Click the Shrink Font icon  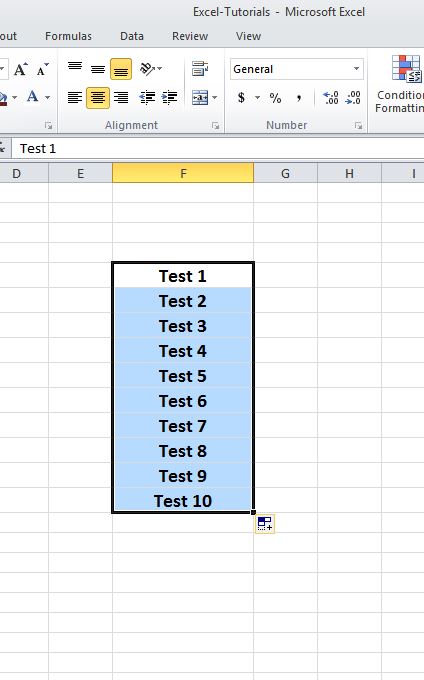42,69
